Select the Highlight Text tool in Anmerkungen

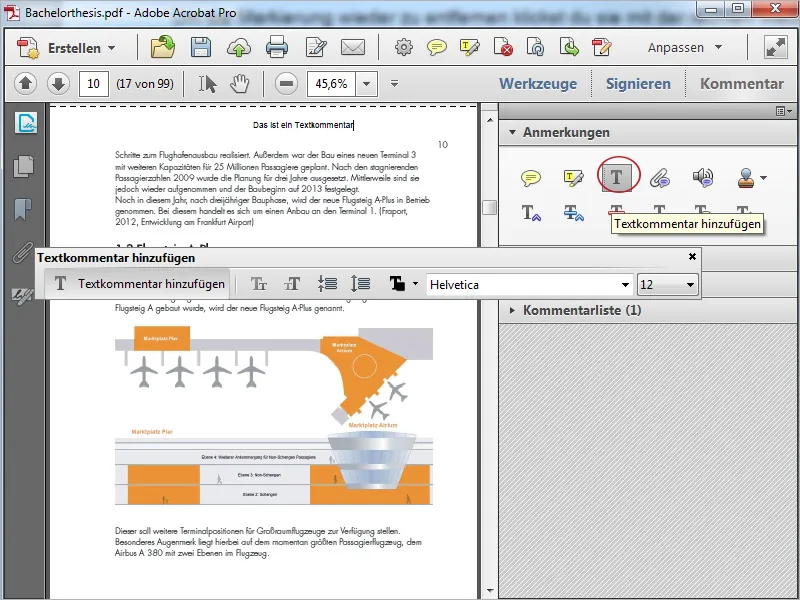[572, 176]
